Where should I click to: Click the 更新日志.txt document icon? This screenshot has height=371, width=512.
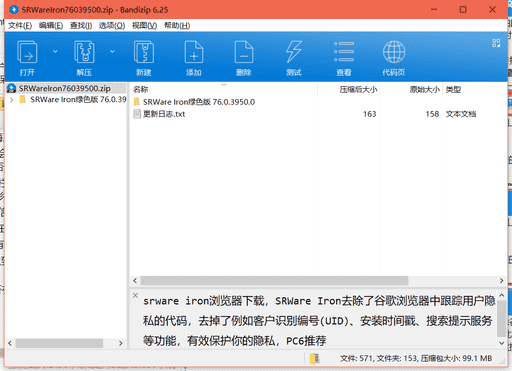pyautogui.click(x=137, y=114)
